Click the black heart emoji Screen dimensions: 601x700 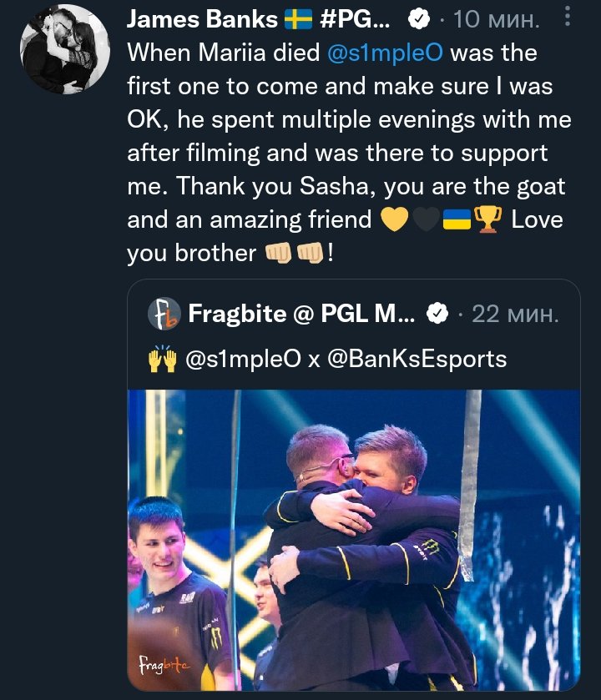pos(424,220)
